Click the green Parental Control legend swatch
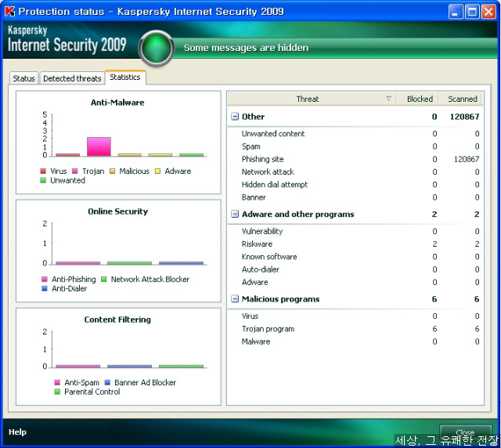This screenshot has width=501, height=448. [x=57, y=392]
